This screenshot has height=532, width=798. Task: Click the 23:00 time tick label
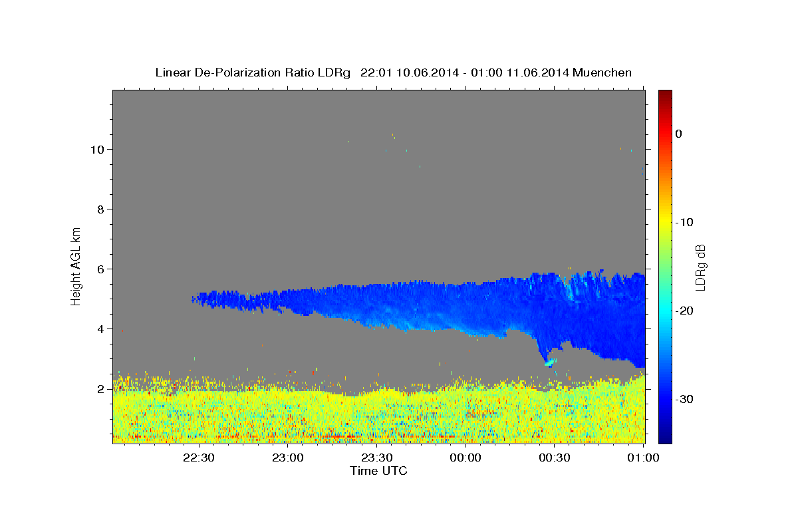(x=287, y=458)
